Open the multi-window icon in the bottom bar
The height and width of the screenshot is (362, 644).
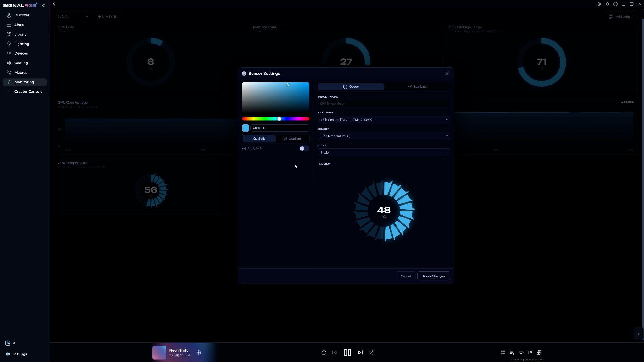(x=539, y=353)
